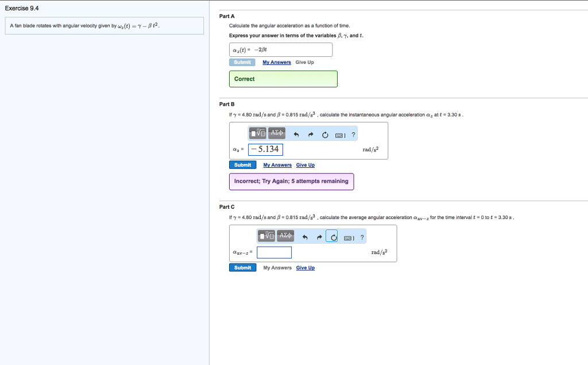Reset Part B answer using refresh icon

[x=326, y=134]
